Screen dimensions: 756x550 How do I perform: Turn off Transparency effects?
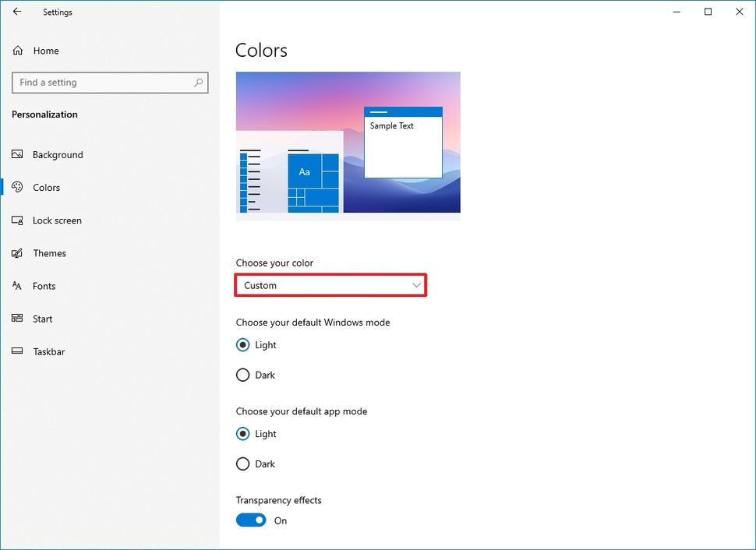(250, 520)
